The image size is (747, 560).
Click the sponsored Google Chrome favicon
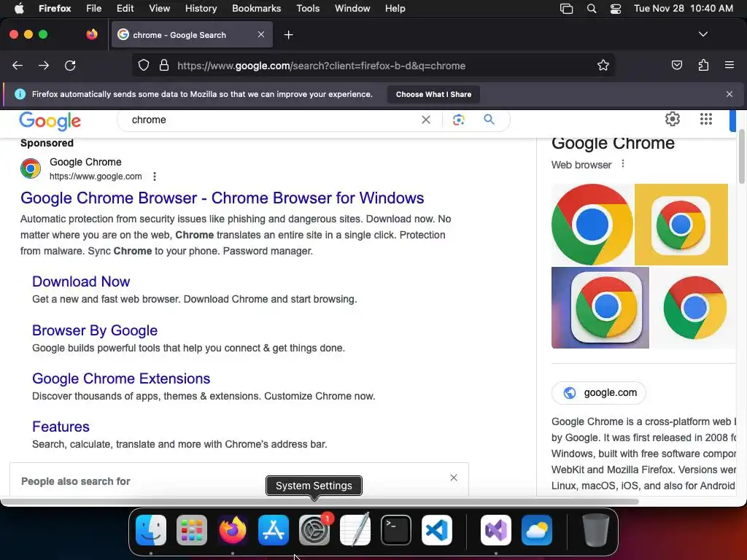point(31,168)
